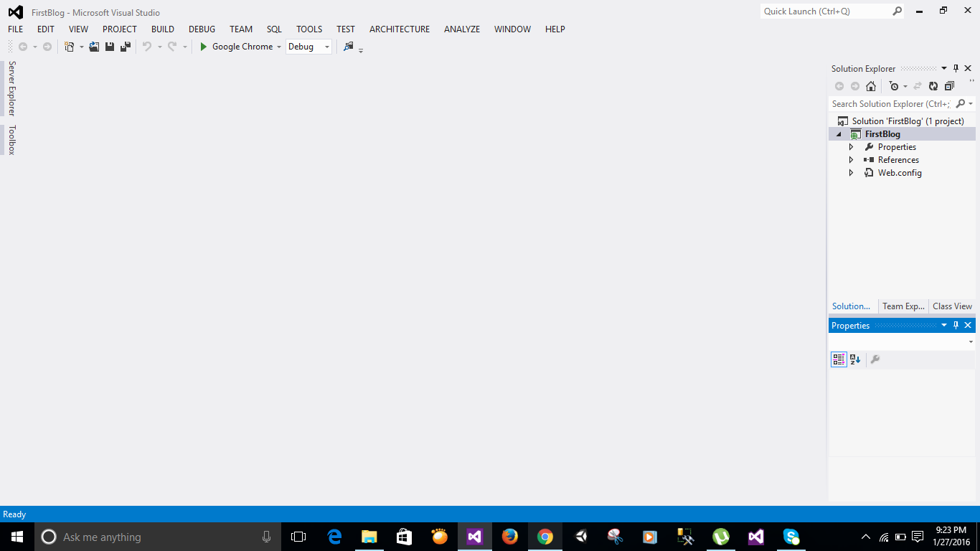Open the toolbar overflow options arrow
The width and height of the screenshot is (980, 551).
(361, 50)
